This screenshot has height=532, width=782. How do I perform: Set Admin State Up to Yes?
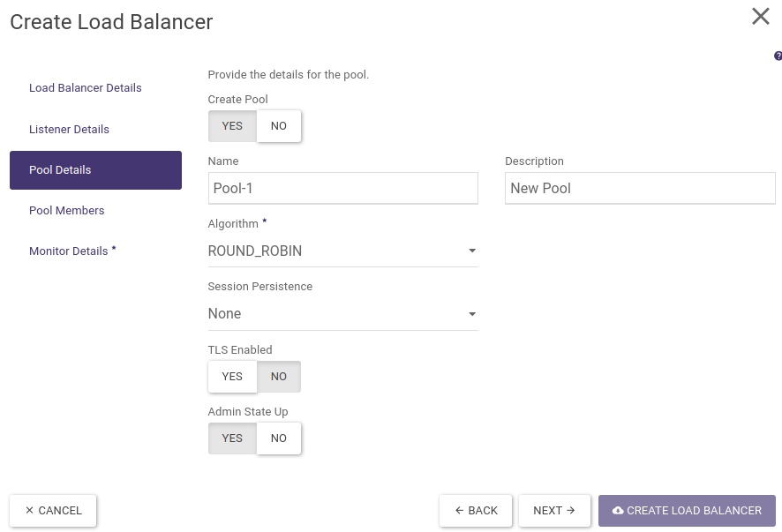(x=232, y=438)
